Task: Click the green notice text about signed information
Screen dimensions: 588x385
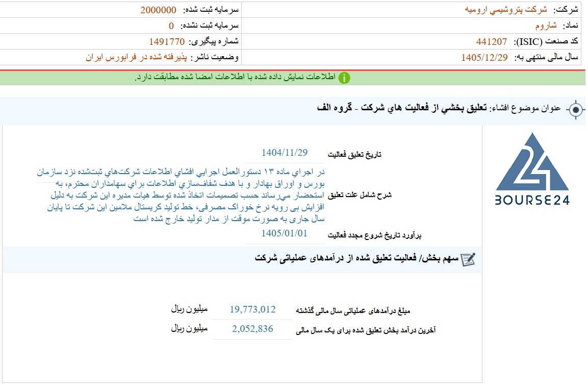Action: (x=235, y=77)
